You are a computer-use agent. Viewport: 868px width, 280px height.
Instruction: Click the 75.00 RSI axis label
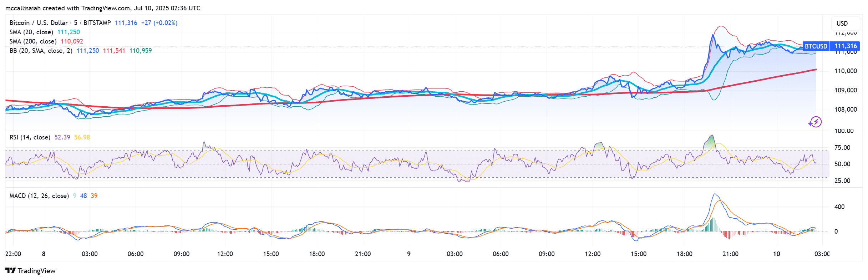[x=842, y=148]
